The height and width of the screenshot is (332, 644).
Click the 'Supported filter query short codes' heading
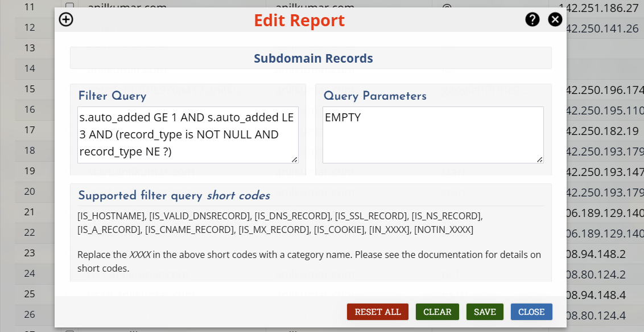174,195
